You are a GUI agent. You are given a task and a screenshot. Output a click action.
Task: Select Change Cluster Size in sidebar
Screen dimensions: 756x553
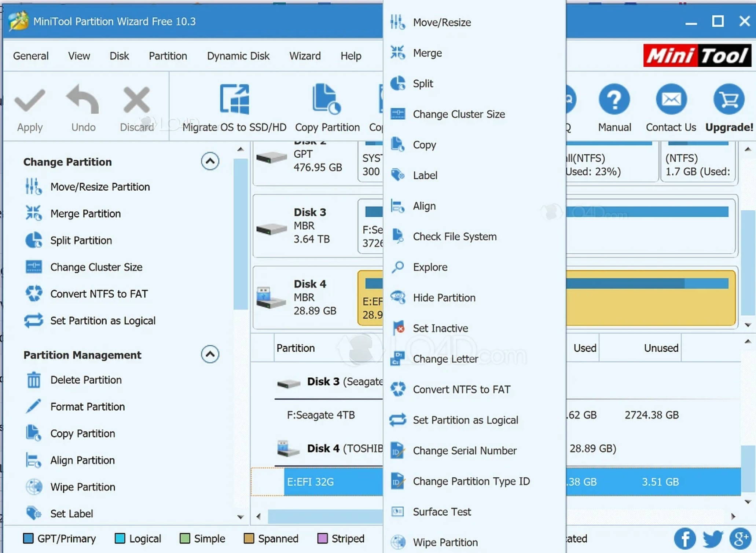pyautogui.click(x=84, y=267)
